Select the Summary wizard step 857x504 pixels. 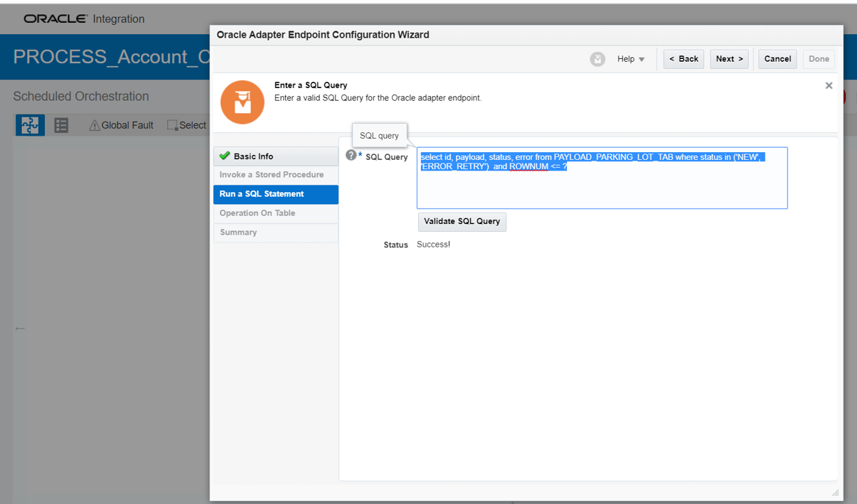(x=276, y=232)
